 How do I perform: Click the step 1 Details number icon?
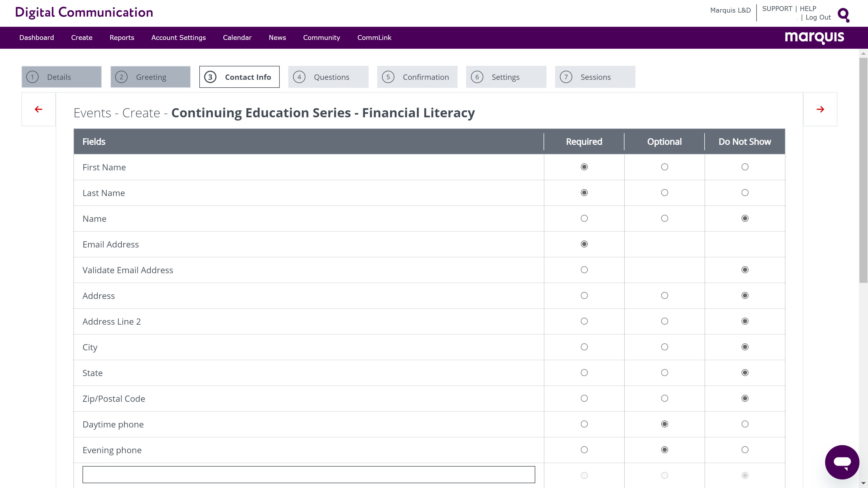(32, 77)
